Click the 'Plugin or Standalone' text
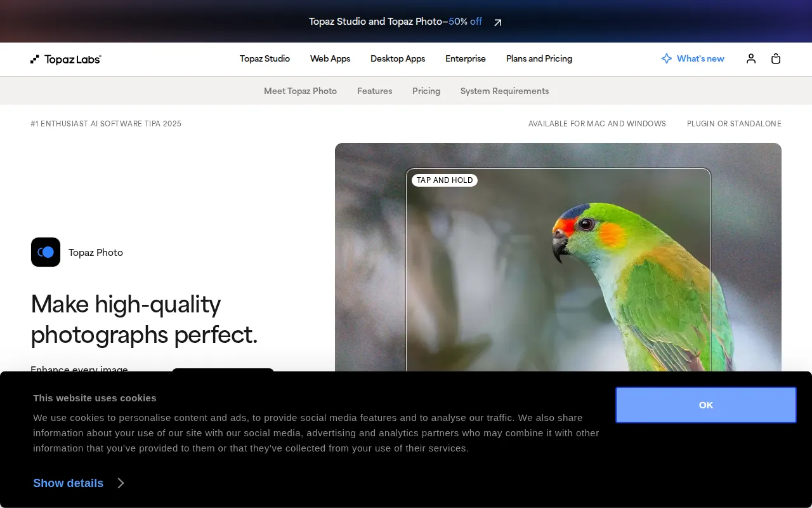 coord(734,124)
